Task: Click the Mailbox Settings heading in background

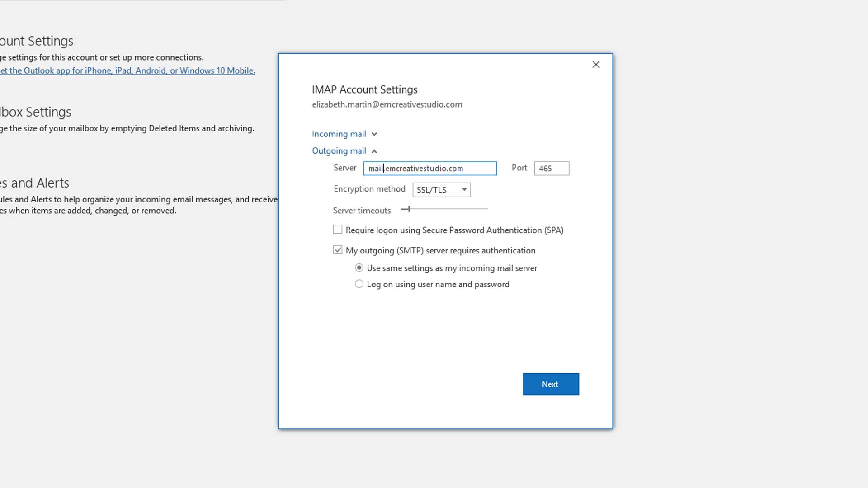Action: [x=36, y=112]
